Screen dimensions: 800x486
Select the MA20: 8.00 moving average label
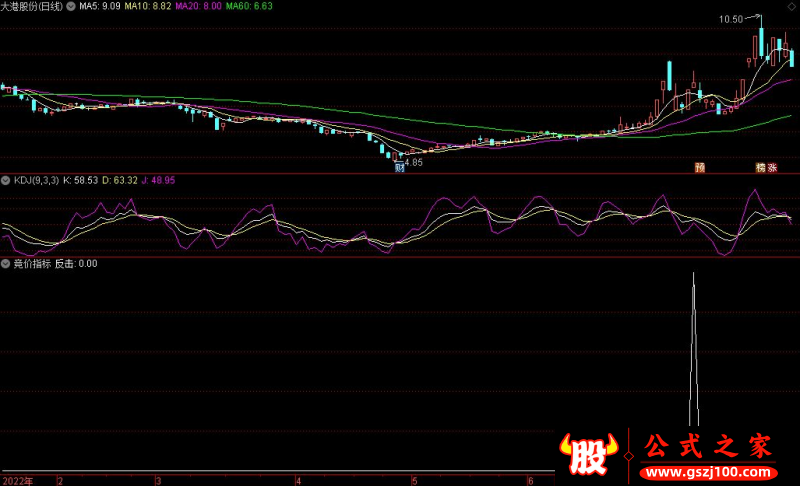coord(198,6)
